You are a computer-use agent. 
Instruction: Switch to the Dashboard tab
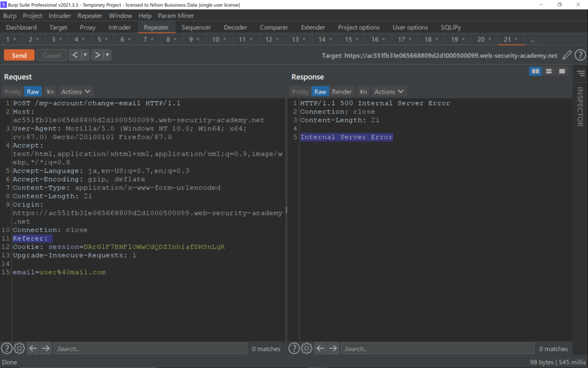[x=22, y=27]
